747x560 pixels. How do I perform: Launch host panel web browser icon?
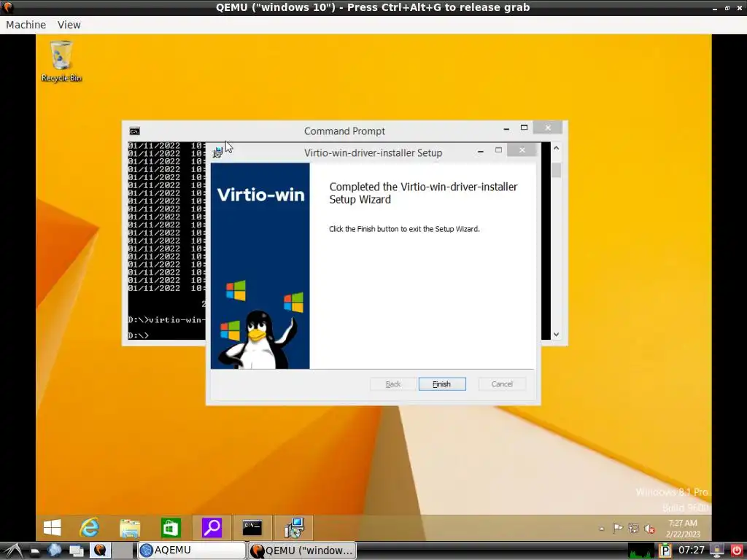click(x=54, y=551)
